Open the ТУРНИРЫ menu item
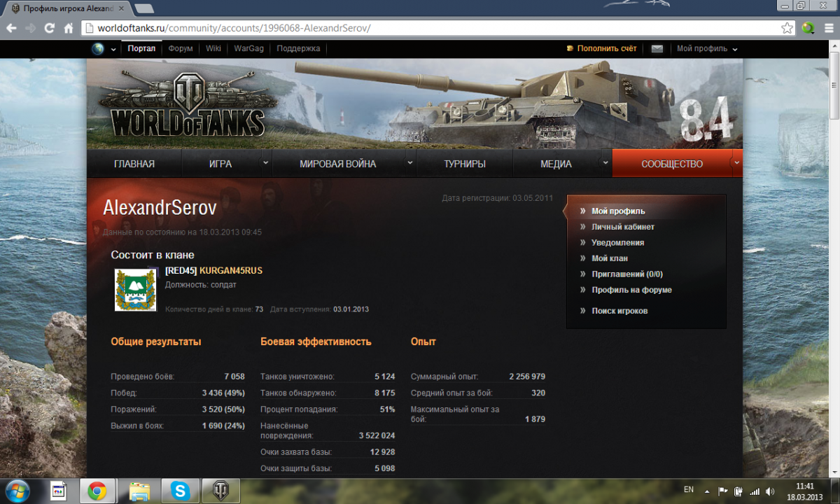Screen dimensions: 840x504 tap(465, 164)
